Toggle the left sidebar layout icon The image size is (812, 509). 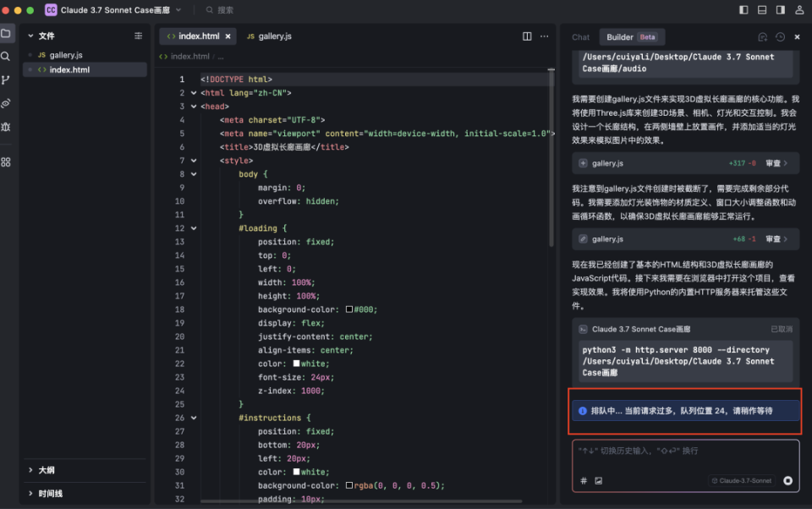pyautogui.click(x=743, y=10)
